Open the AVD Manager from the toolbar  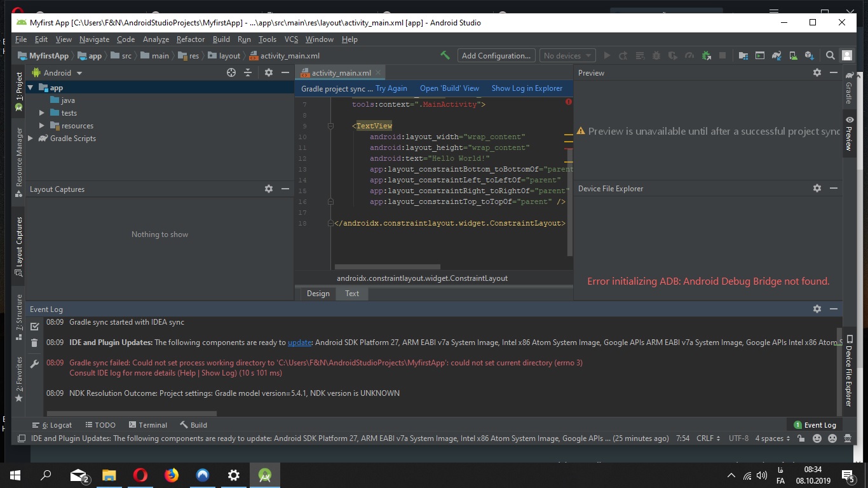click(792, 56)
